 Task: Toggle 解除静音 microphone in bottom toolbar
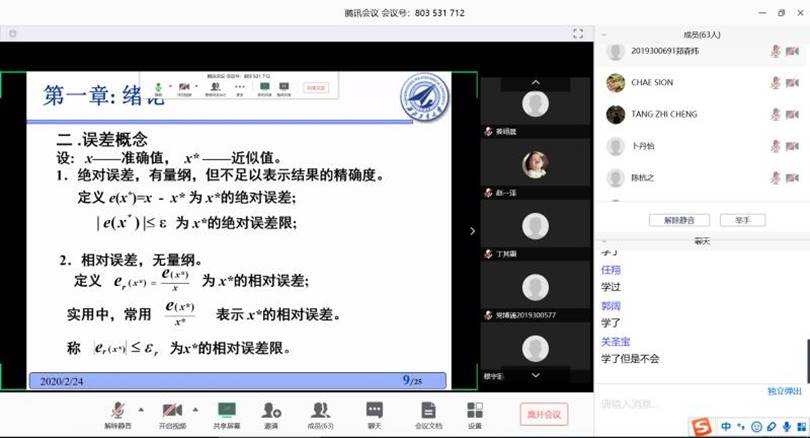118,410
